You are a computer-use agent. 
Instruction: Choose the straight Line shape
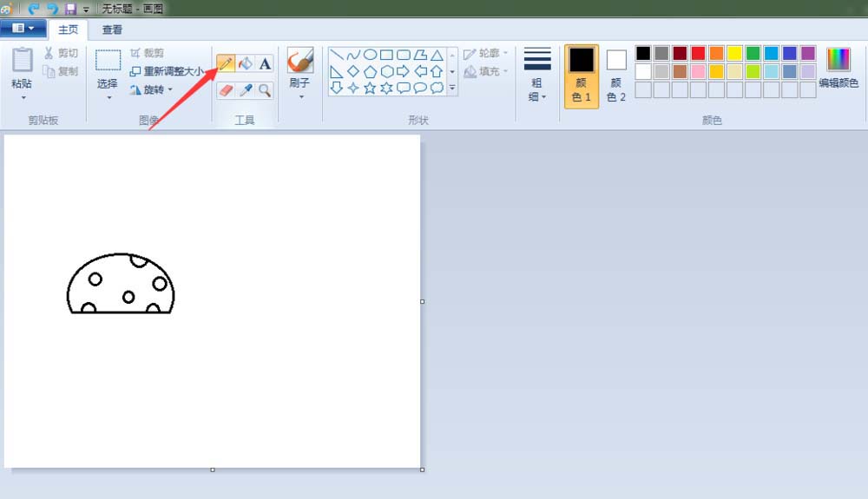[x=337, y=55]
